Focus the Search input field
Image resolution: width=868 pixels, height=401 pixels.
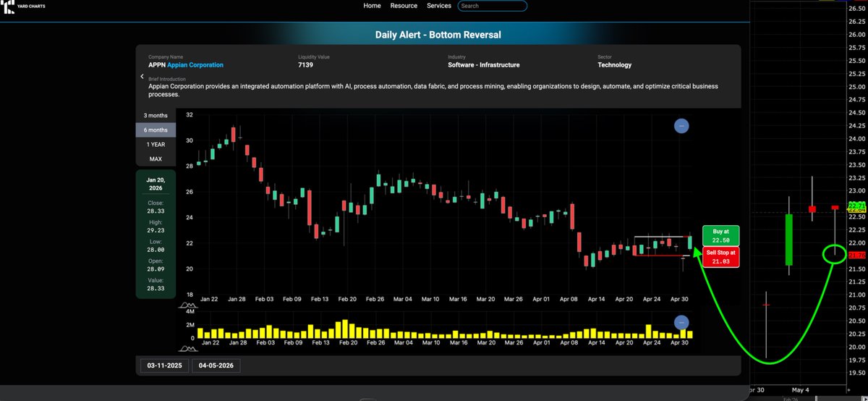pyautogui.click(x=493, y=6)
